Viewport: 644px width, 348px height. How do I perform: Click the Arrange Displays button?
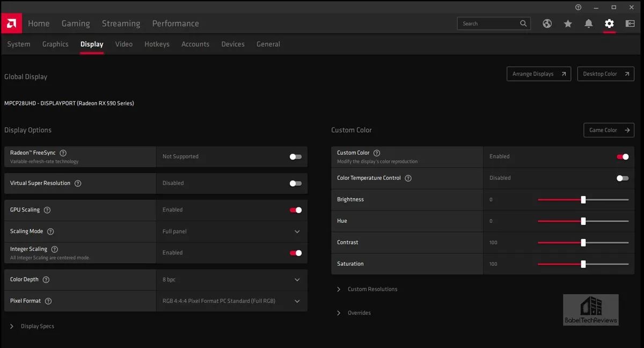(x=539, y=74)
